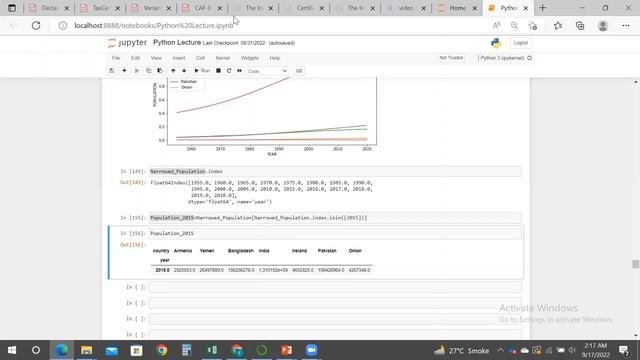Open the browser Collections icon
Screen dimensions: 640x360
pyautogui.click(x=580, y=26)
